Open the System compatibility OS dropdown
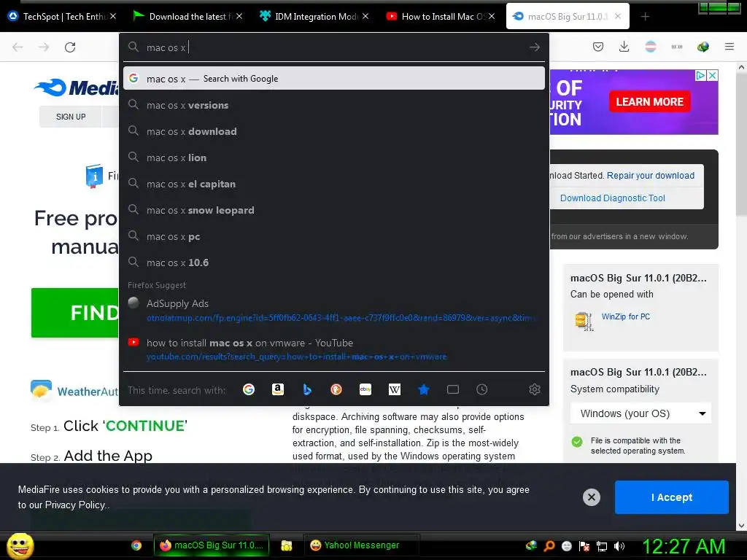The width and height of the screenshot is (747, 560). 640,413
